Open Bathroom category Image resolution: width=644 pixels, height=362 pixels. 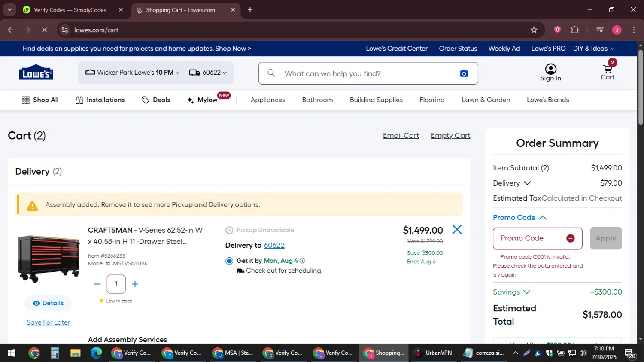pyautogui.click(x=317, y=100)
